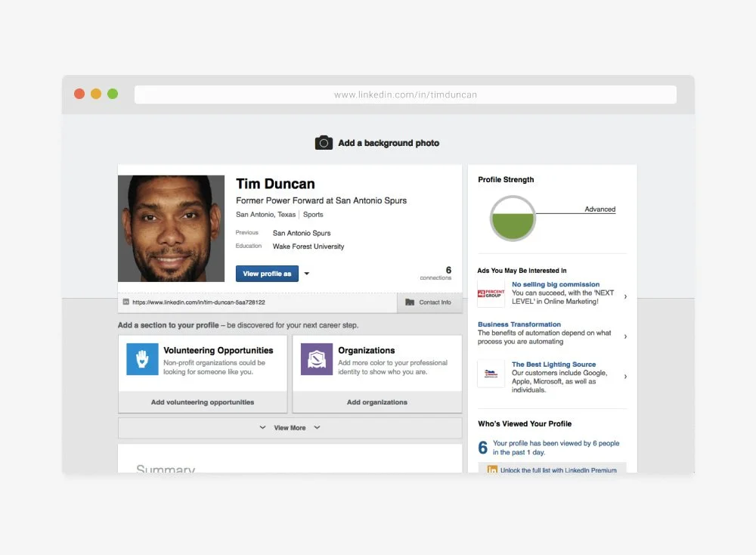Click the Sports industry text
Screen dimensions: 756x555
pyautogui.click(x=313, y=215)
